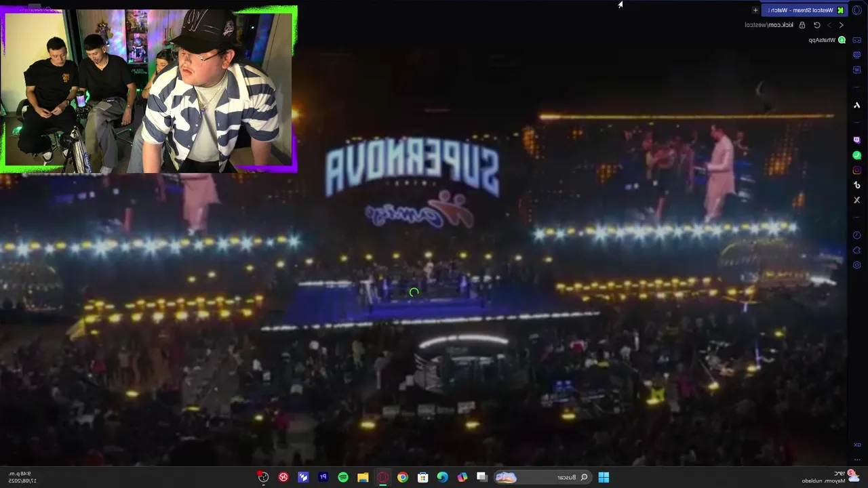Open TikTok in the Opera sidebar
Screen dimensions: 868x488
pos(856,185)
